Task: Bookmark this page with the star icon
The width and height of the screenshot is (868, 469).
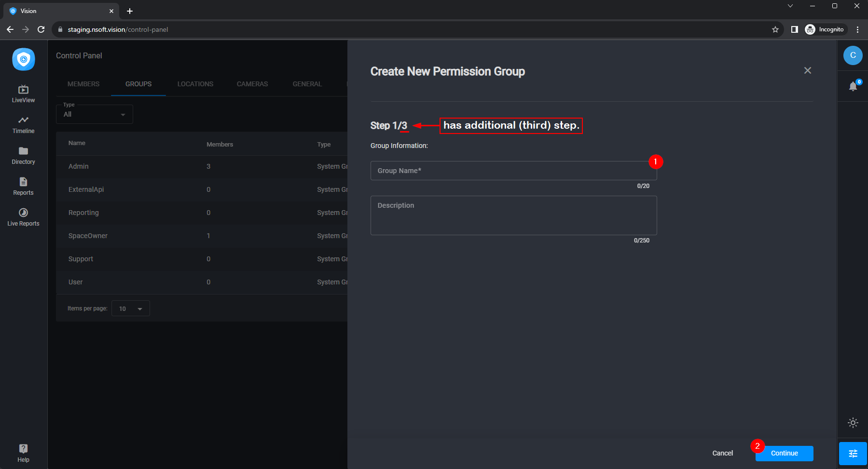Action: pos(775,29)
